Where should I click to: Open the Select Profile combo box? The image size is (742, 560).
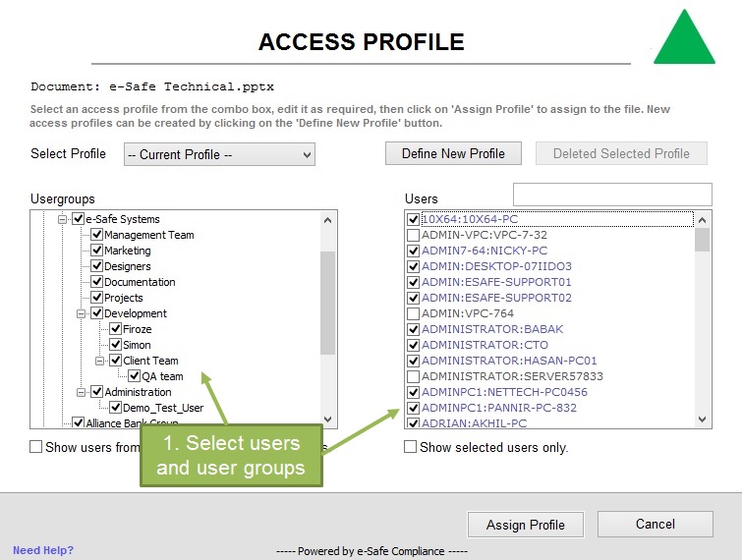coord(218,154)
